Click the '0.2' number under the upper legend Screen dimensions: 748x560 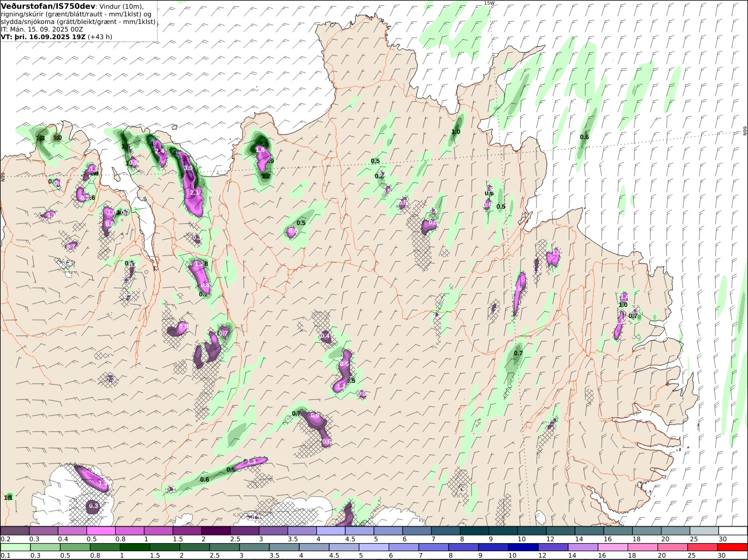pyautogui.click(x=5, y=539)
